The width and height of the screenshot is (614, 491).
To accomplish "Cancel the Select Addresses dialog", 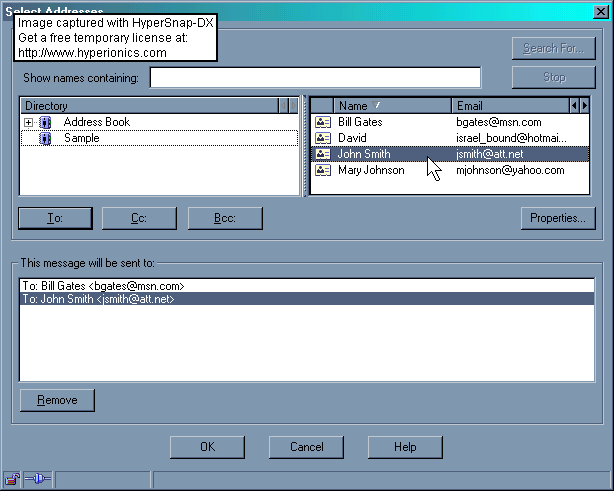I will 306,447.
